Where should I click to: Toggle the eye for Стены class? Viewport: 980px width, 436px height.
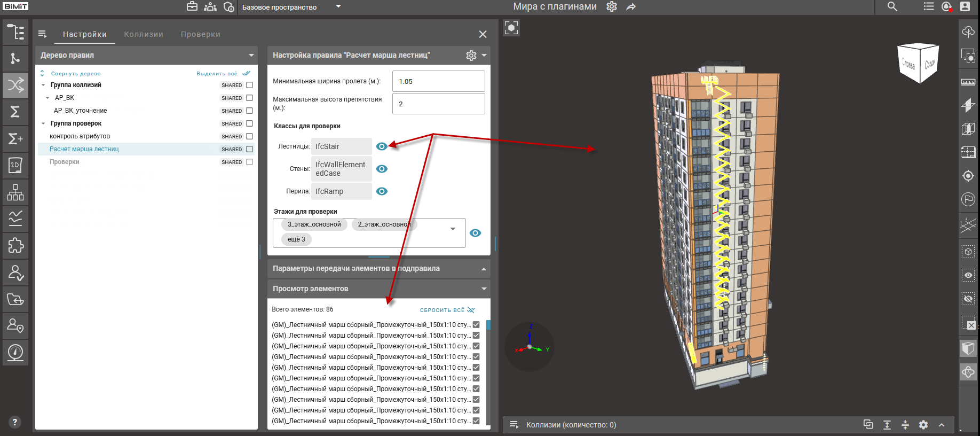382,169
